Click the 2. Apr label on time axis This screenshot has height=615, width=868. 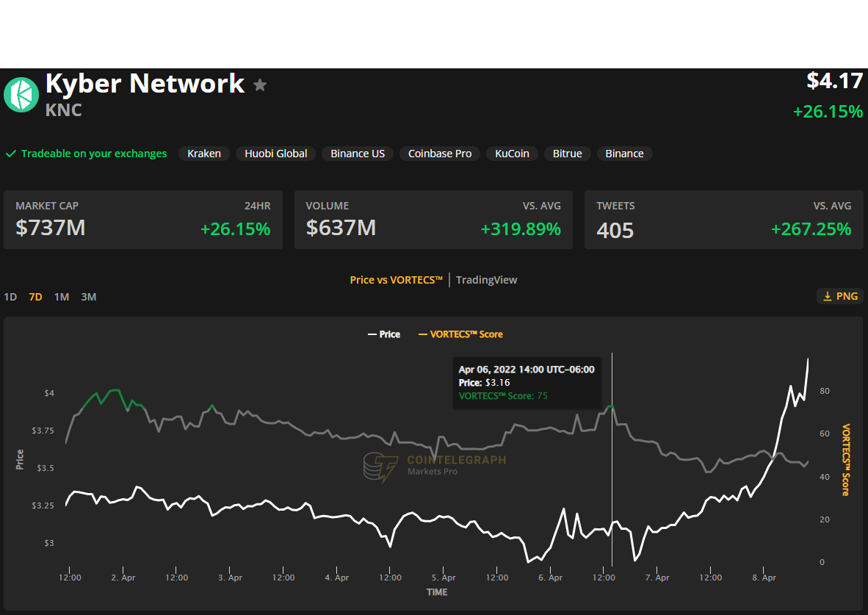coord(123,578)
